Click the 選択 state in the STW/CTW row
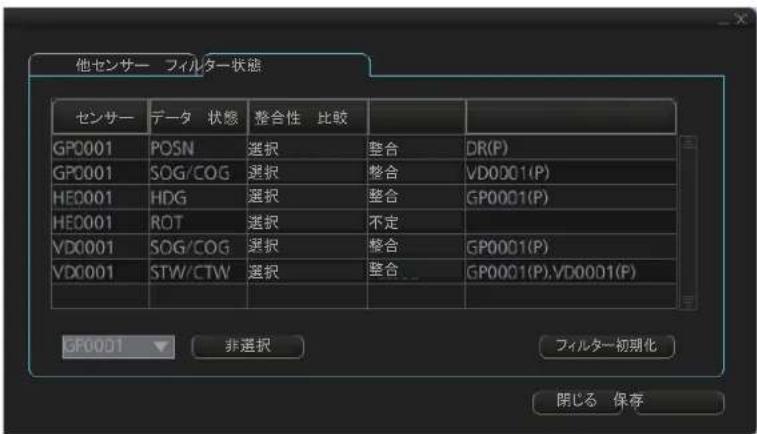 (x=307, y=272)
